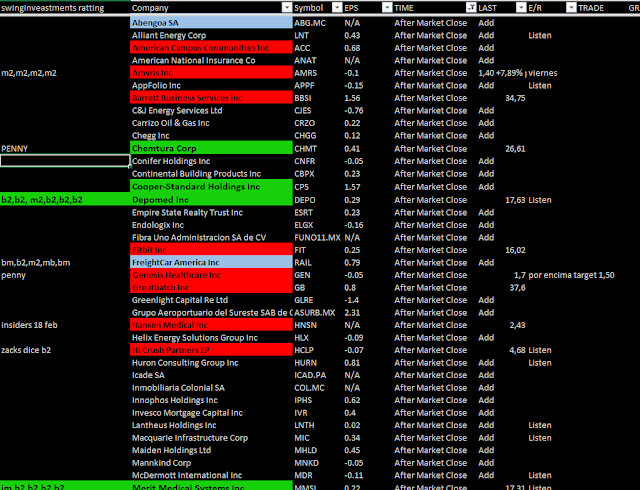
Task: Select the EPS value 2.31 for ASURB.MX
Action: coord(368,313)
